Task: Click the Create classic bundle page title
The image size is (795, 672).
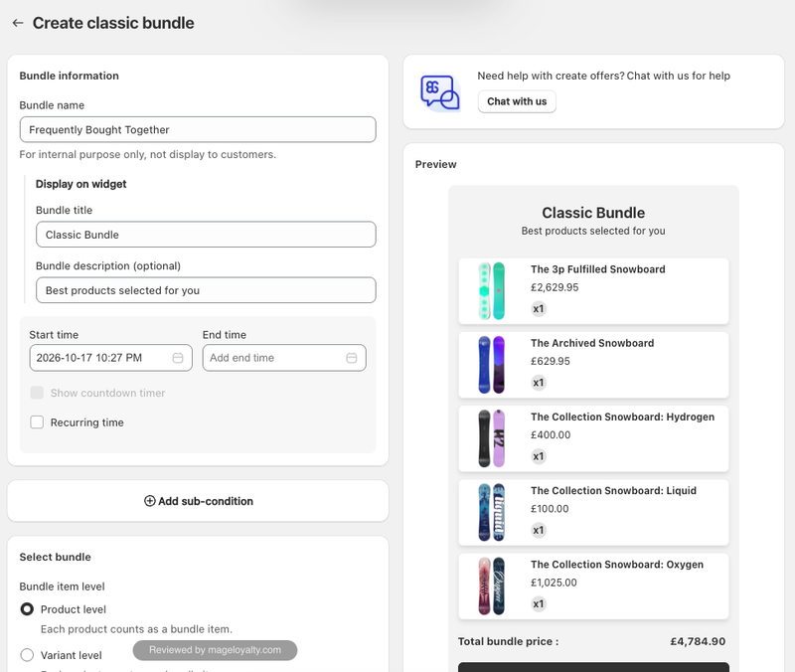Action: click(x=113, y=23)
